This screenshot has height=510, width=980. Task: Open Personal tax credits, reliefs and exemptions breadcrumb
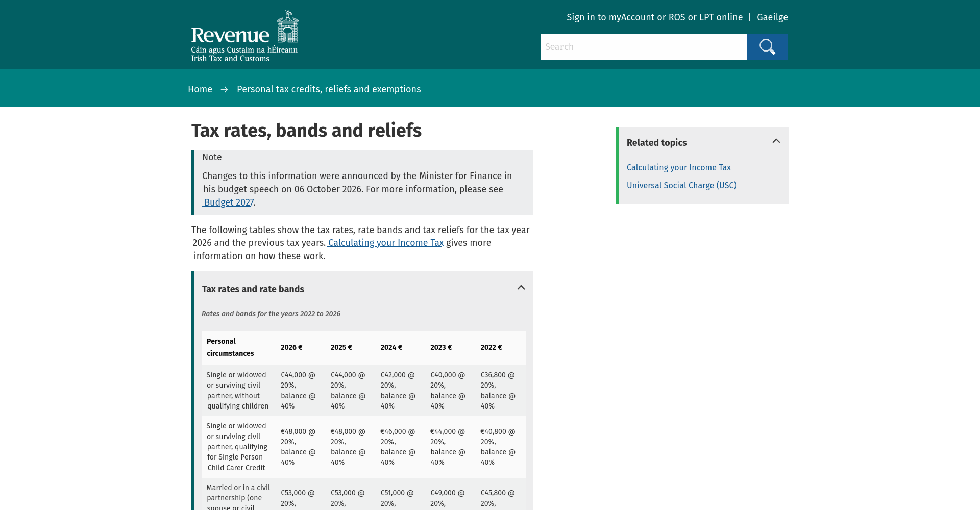[329, 89]
